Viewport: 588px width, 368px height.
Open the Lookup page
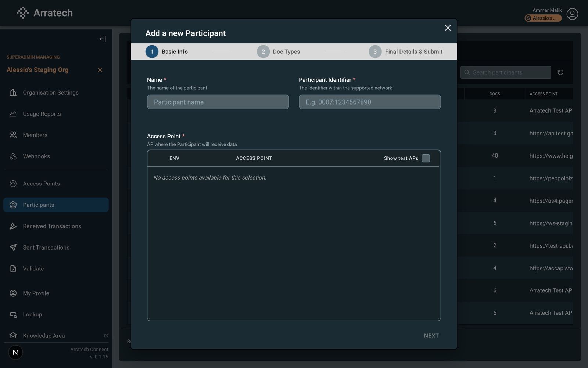point(56,315)
